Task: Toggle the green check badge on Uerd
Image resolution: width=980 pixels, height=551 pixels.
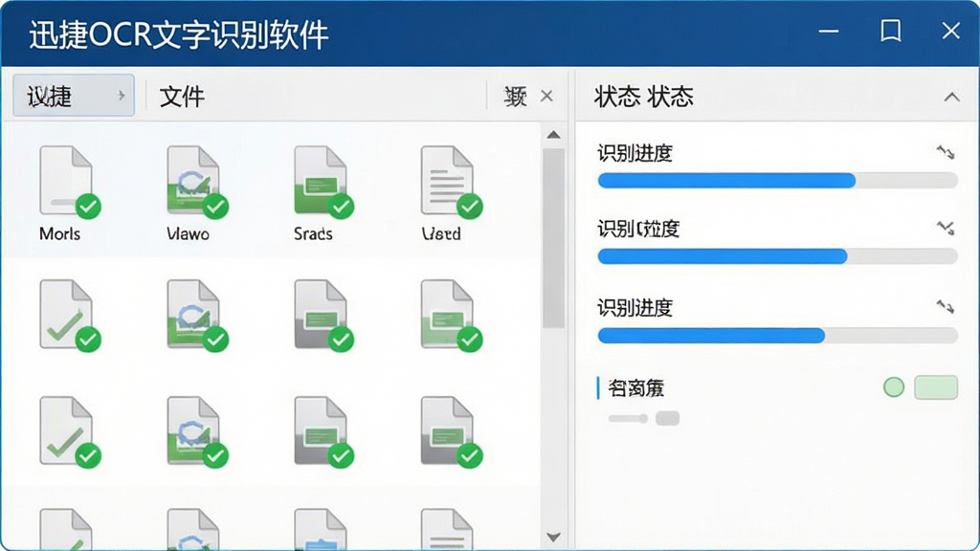Action: [469, 207]
